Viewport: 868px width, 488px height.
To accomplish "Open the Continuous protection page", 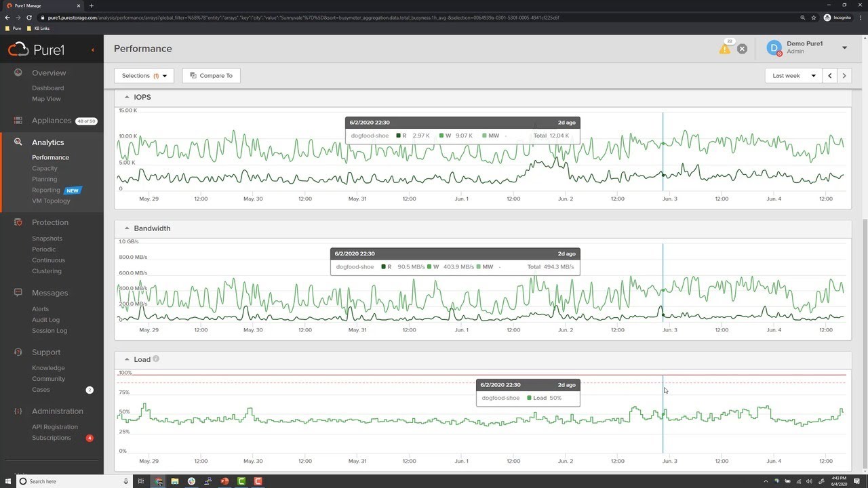I will pos(49,260).
